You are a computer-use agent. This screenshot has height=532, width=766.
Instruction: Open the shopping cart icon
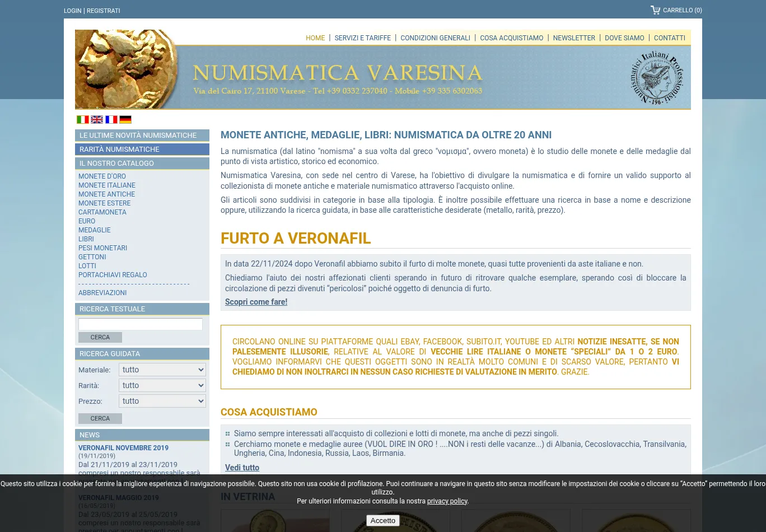coord(655,10)
